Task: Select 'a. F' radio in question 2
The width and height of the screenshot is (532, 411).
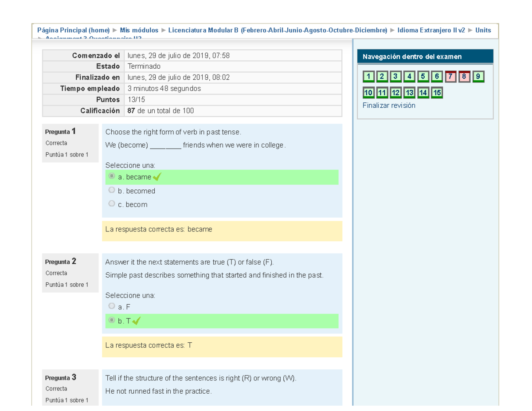Action: pos(112,306)
